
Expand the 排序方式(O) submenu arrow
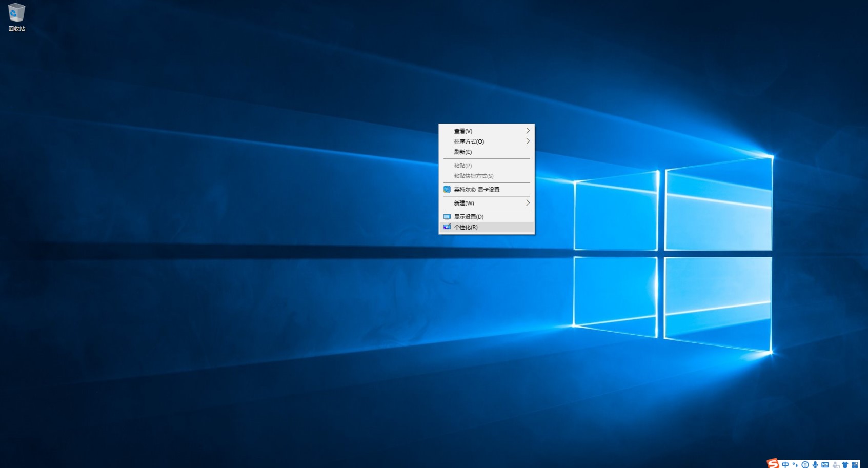[x=528, y=141]
